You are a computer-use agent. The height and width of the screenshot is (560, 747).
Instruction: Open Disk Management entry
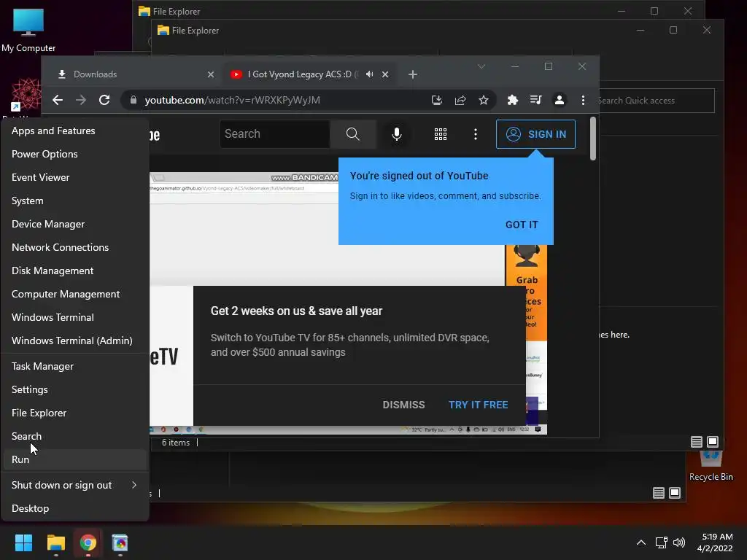point(75,271)
